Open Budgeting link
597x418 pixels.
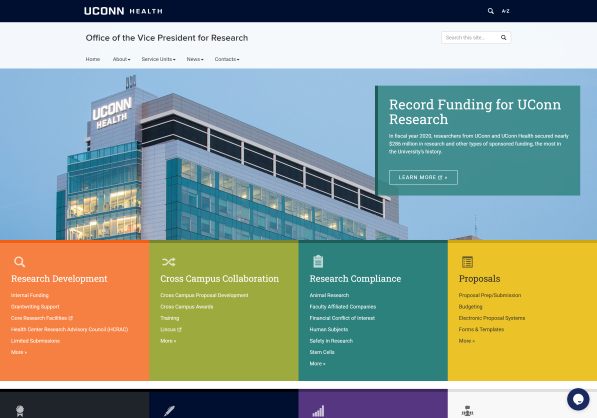click(x=471, y=307)
